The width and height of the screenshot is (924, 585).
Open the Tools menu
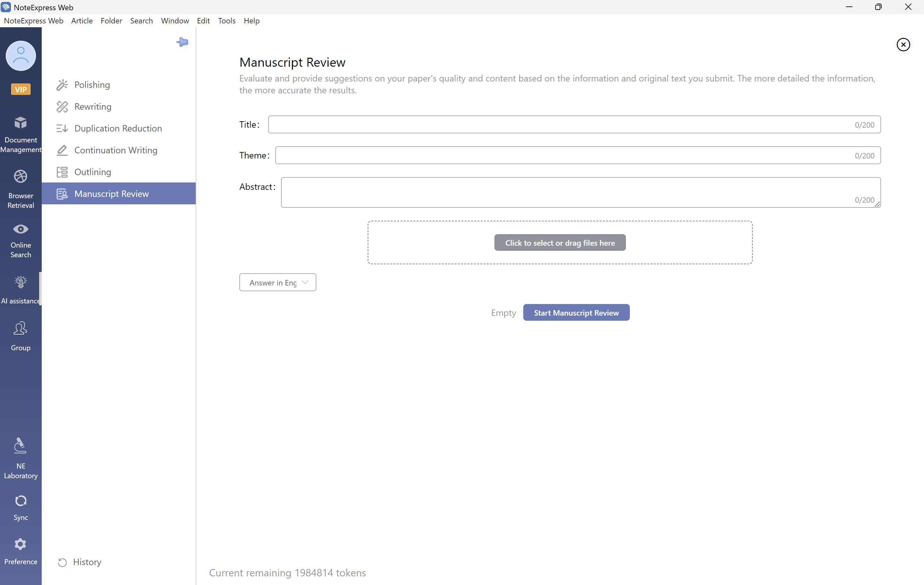click(x=227, y=21)
